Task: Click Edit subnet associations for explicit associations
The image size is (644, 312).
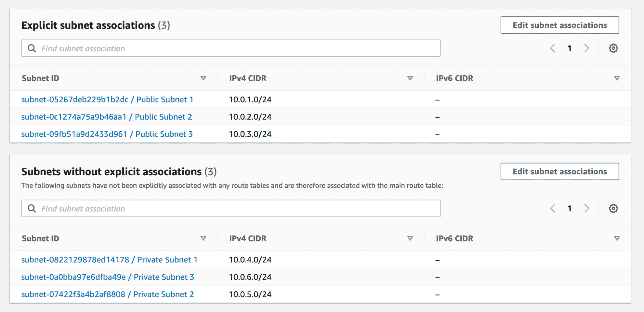Action: coord(560,25)
